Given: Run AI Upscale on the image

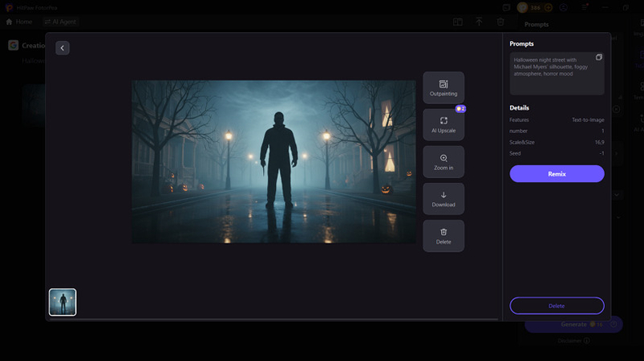Looking at the screenshot, I should (x=444, y=125).
